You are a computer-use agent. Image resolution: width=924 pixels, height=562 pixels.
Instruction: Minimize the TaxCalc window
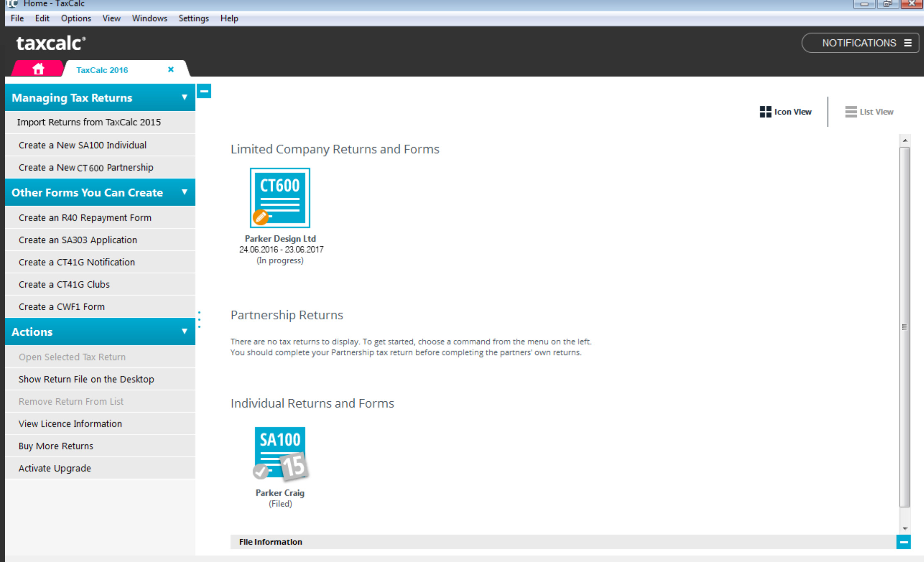[864, 4]
